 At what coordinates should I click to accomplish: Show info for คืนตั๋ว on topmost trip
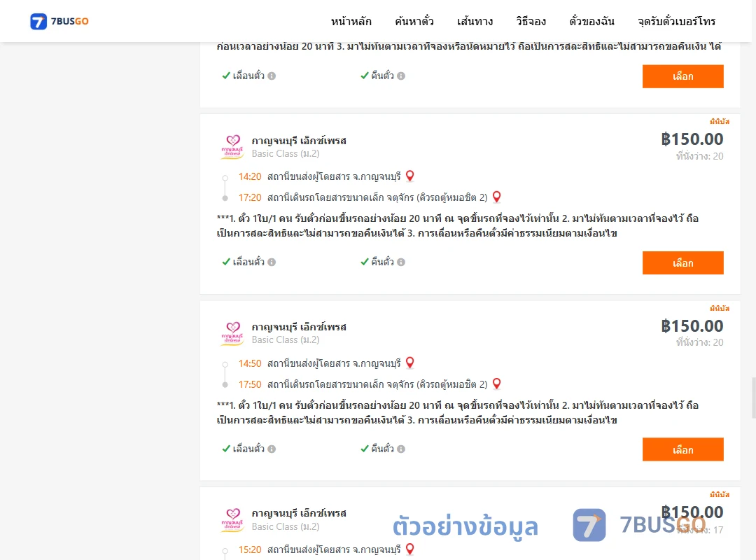[x=401, y=76]
